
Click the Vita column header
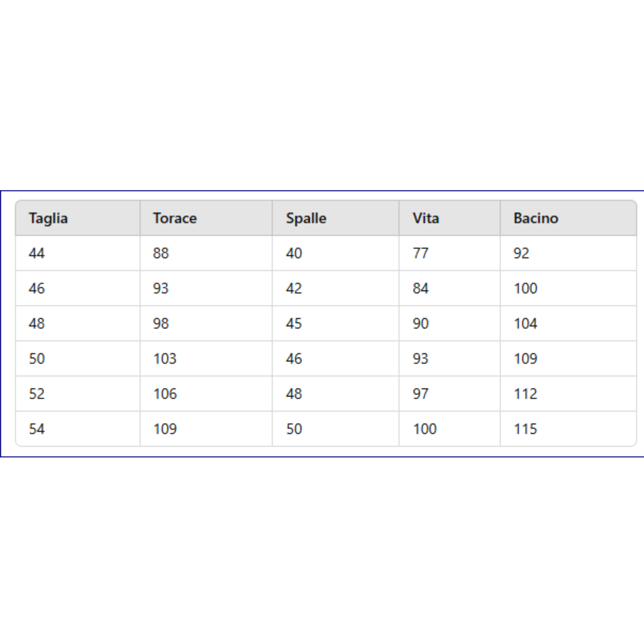426,218
